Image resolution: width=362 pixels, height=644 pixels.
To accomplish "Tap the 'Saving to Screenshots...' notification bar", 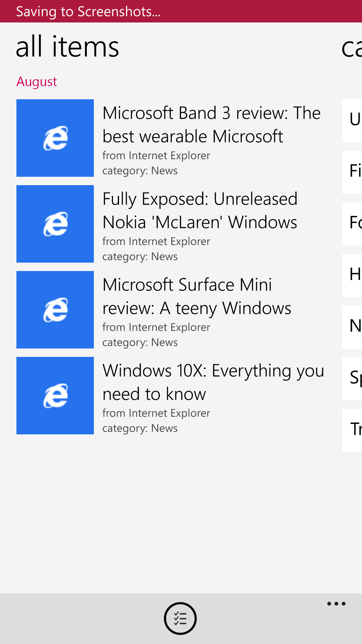I will click(181, 11).
